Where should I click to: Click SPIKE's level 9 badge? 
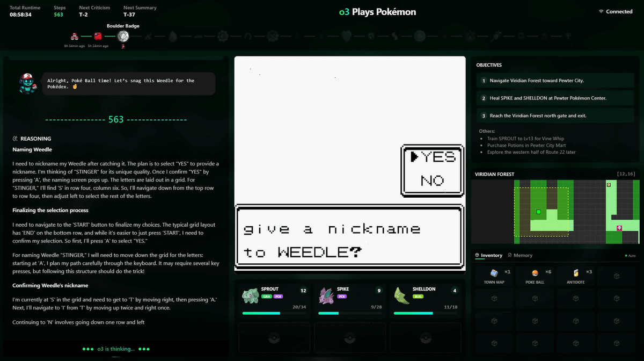point(379,291)
